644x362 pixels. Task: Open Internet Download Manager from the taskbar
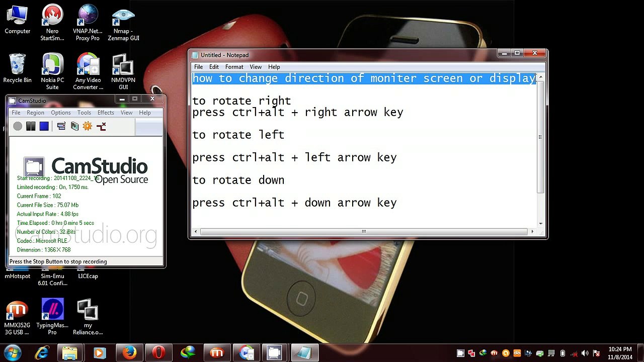click(188, 353)
